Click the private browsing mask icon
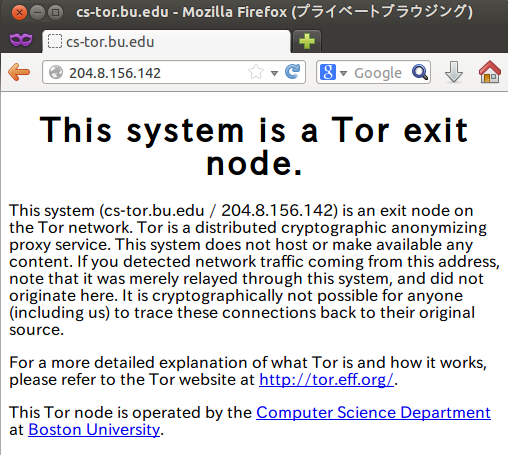 coord(21,40)
